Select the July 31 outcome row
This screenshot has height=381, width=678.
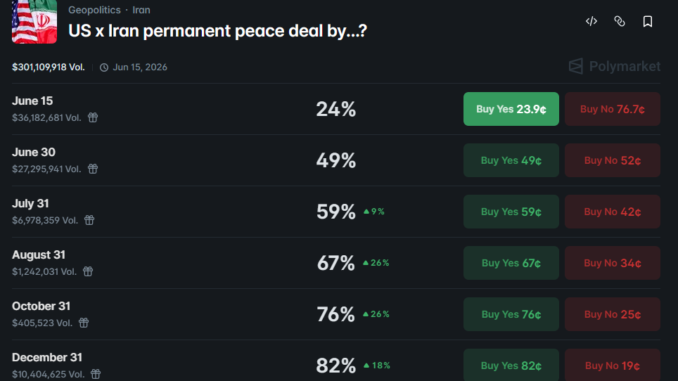336,212
